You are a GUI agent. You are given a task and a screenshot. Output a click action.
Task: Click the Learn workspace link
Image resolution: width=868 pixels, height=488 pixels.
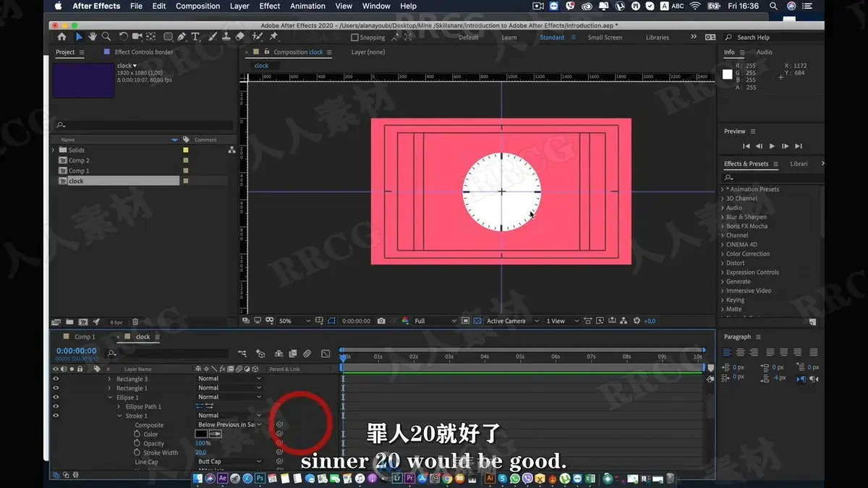(509, 38)
